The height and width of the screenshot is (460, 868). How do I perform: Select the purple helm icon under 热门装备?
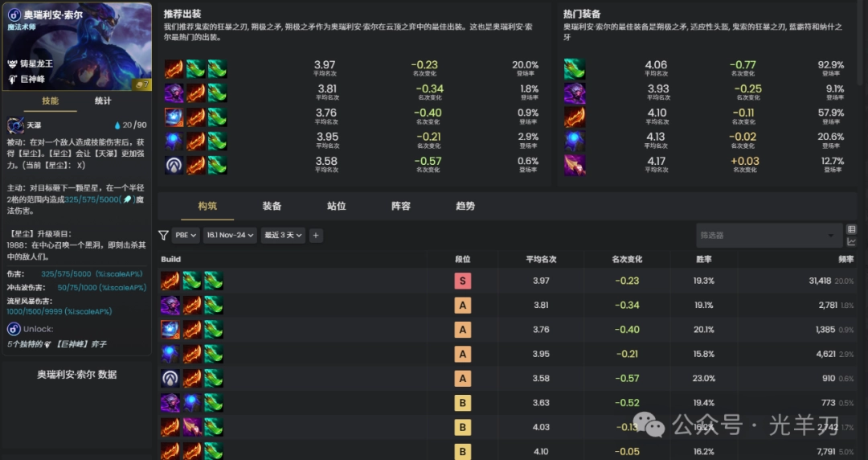coord(574,93)
